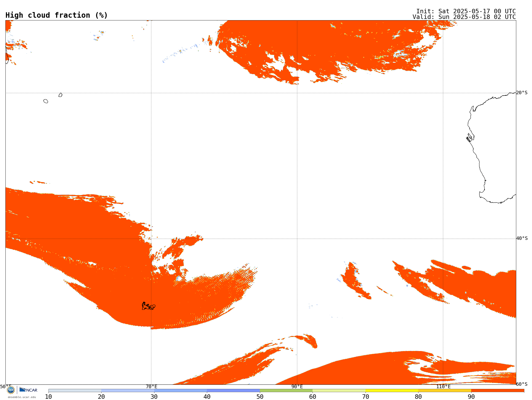Viewport: 532px width, 400px height.
Task: Click the 40-50 blue colorbar segment
Action: click(233, 391)
